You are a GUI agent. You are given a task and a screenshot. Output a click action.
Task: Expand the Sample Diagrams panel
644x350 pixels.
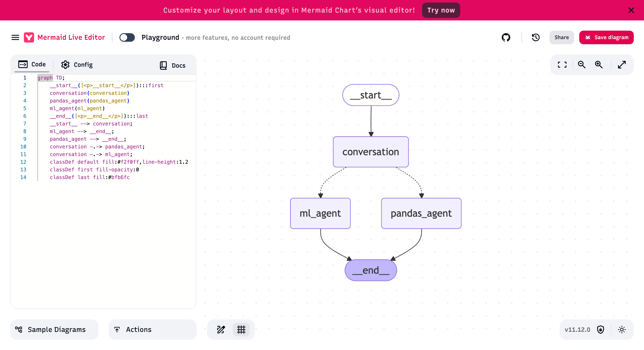[54, 330]
